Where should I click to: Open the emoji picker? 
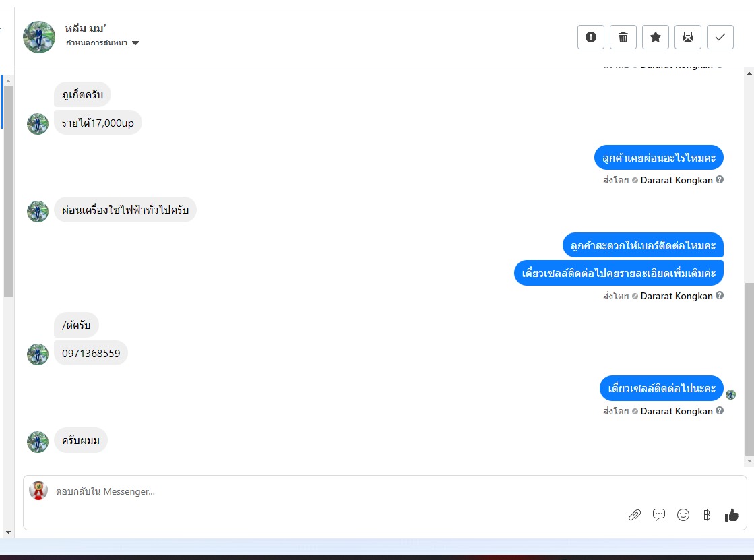tap(683, 516)
